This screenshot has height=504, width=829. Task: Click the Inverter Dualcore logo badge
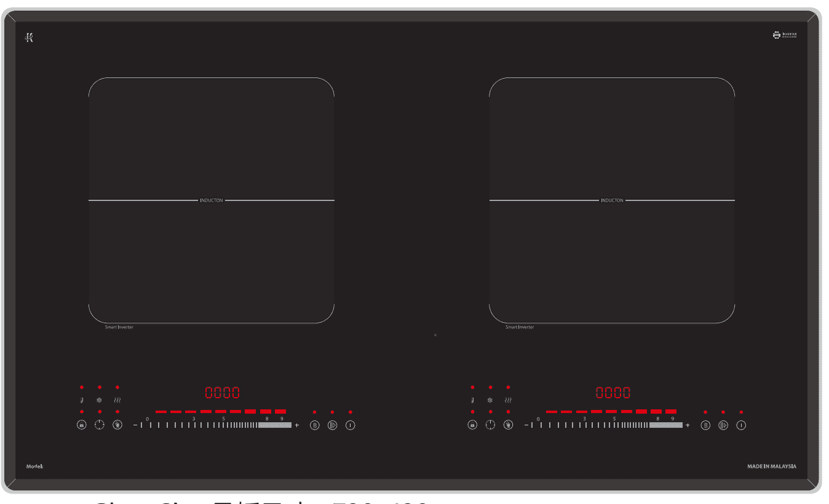[x=785, y=35]
